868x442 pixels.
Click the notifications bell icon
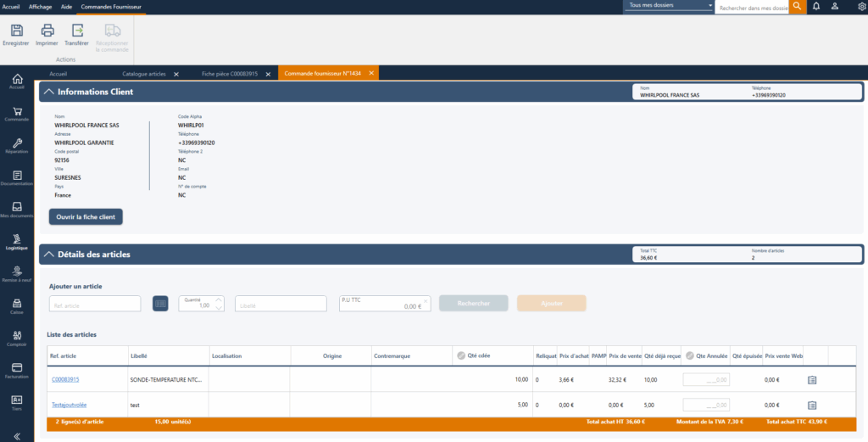816,6
